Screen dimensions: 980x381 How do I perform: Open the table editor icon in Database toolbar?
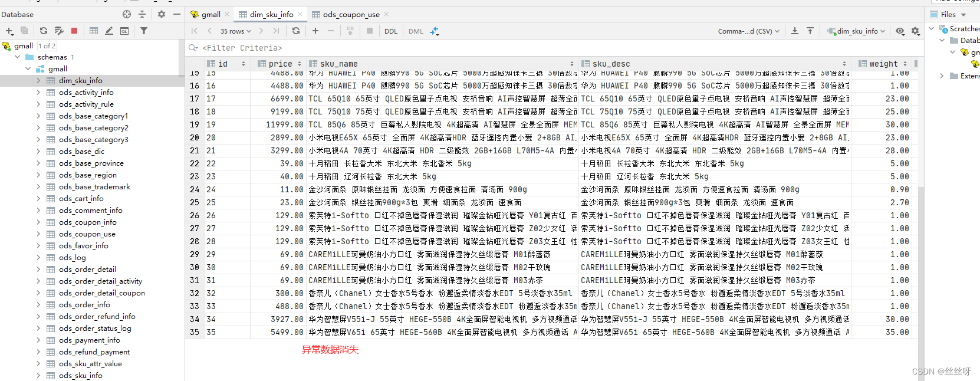click(94, 31)
